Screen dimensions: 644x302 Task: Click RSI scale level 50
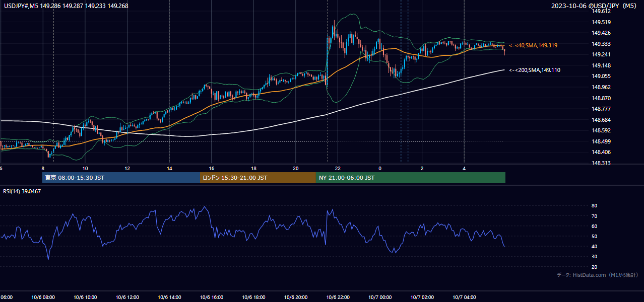point(594,236)
